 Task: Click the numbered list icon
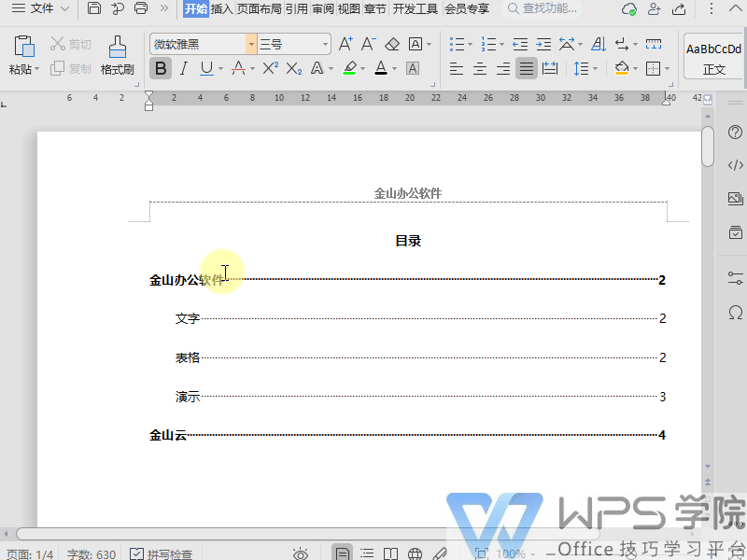tap(488, 44)
